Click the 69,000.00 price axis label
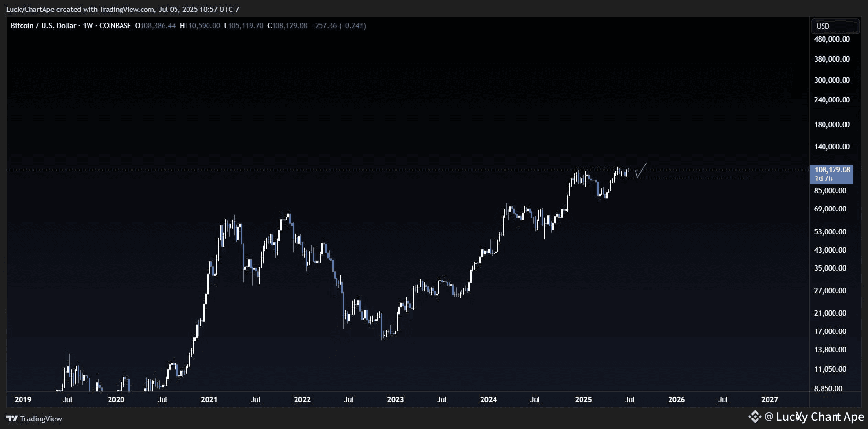The image size is (868, 429). pos(830,209)
